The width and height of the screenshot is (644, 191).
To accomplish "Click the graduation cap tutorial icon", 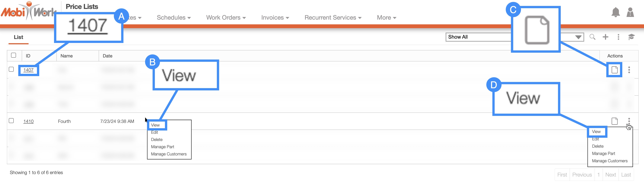I will 631,37.
